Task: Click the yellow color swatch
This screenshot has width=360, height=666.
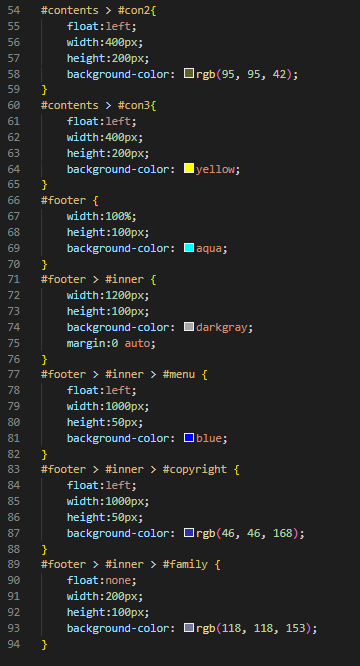Action: pyautogui.click(x=189, y=169)
